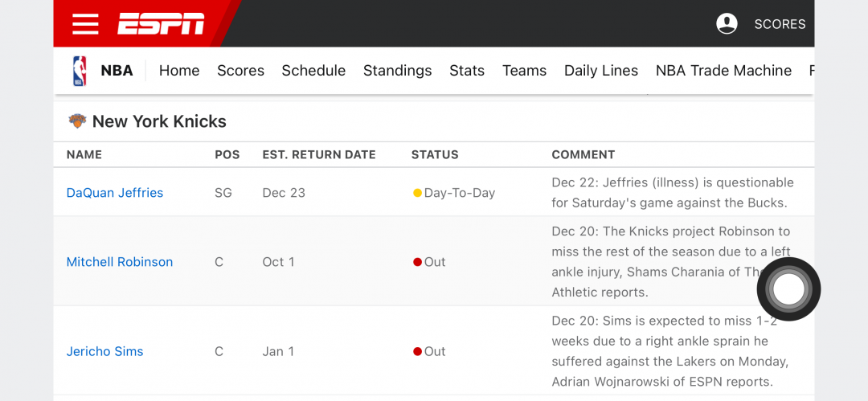Select the Schedule tab
The height and width of the screenshot is (401, 868).
click(x=314, y=71)
